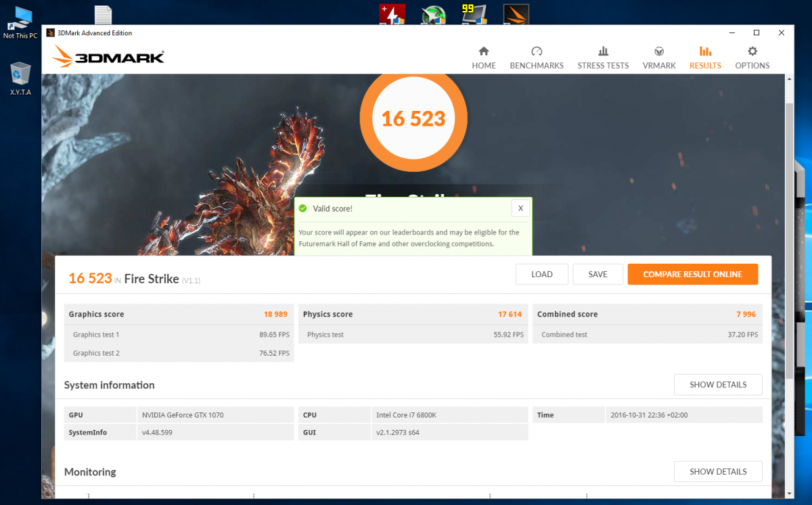The image size is (812, 505).
Task: Open the monitor shortcut showing 99
Action: (474, 14)
